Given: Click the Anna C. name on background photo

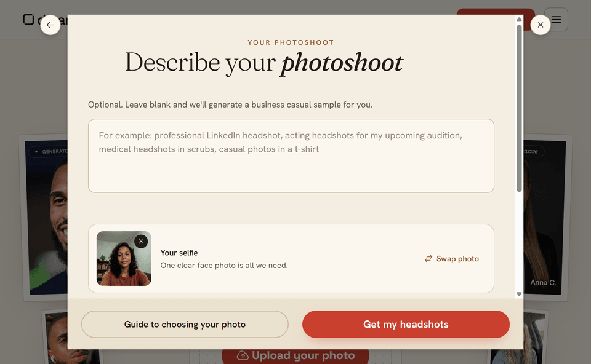Looking at the screenshot, I should pyautogui.click(x=543, y=283).
